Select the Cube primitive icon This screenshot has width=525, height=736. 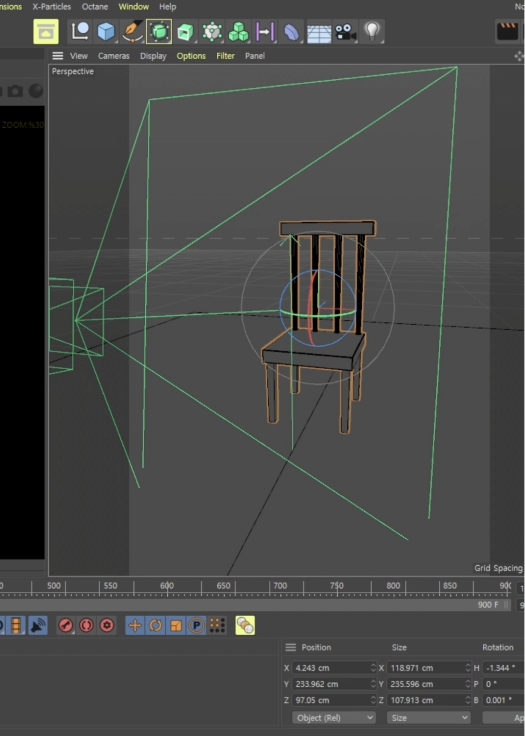[x=106, y=31]
